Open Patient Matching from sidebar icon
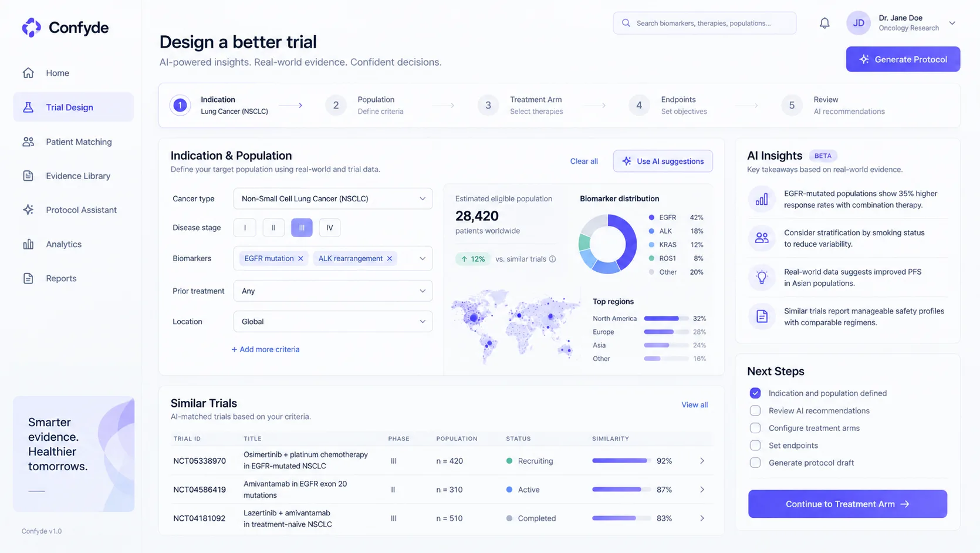 click(x=28, y=141)
